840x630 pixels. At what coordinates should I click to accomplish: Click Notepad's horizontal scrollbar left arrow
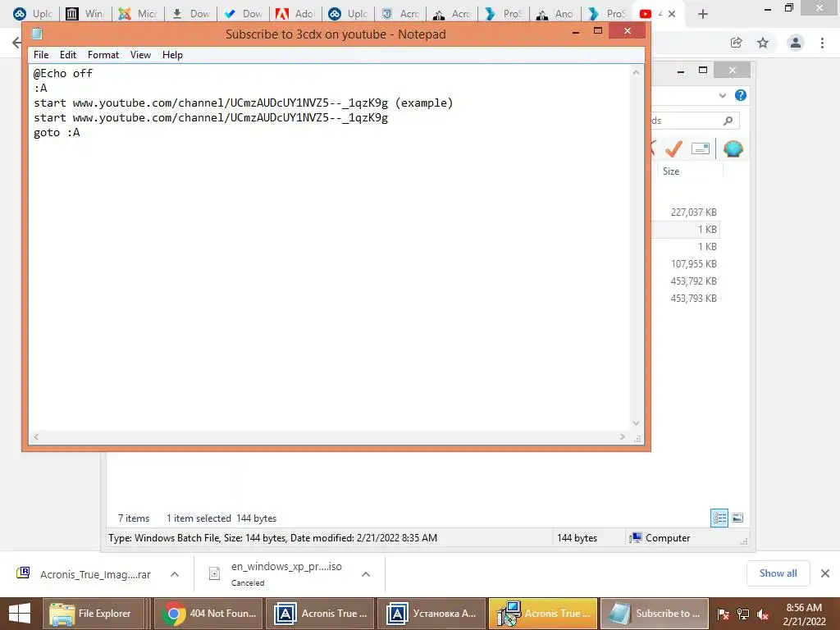[36, 436]
